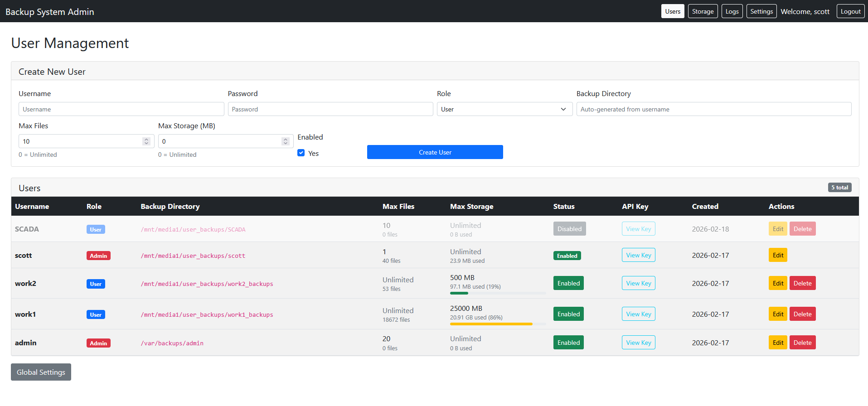Edit the scott user
Image resolution: width=868 pixels, height=406 pixels.
778,255
